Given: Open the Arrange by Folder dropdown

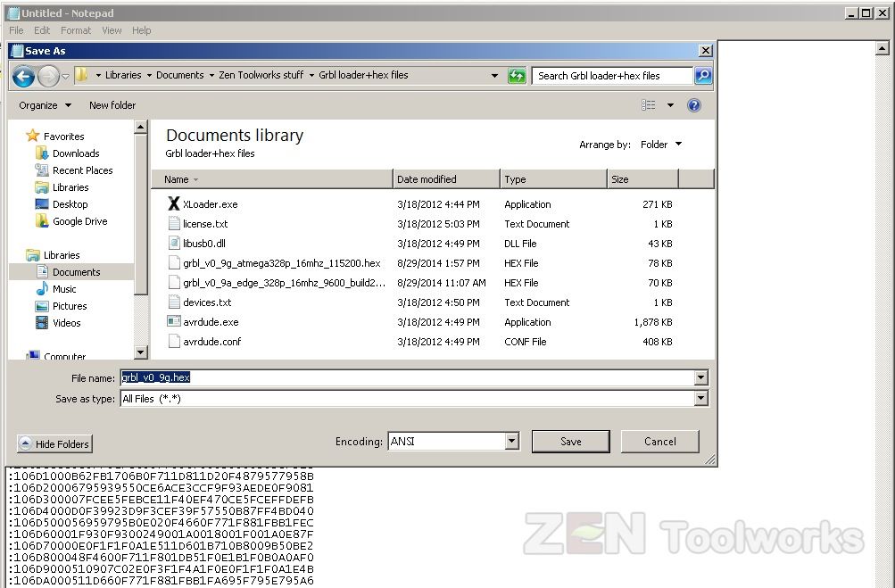Looking at the screenshot, I should coord(660,145).
